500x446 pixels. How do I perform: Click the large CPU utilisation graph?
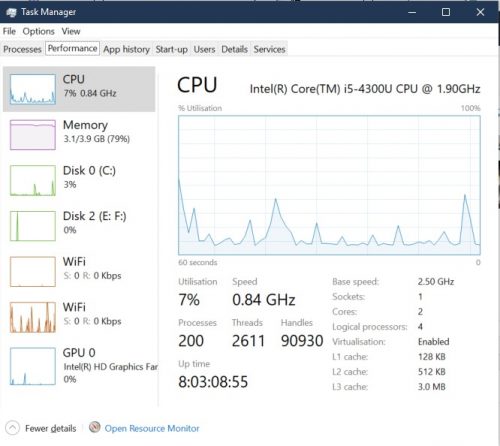coord(329,185)
